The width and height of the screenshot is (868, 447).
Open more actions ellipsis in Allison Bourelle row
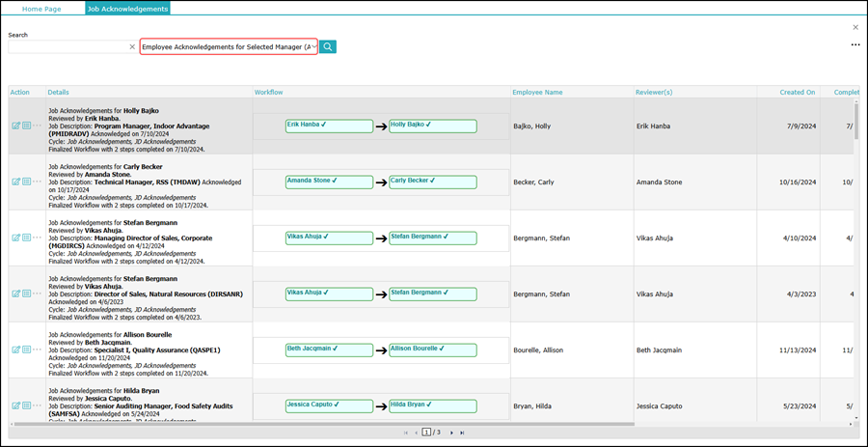(x=38, y=349)
